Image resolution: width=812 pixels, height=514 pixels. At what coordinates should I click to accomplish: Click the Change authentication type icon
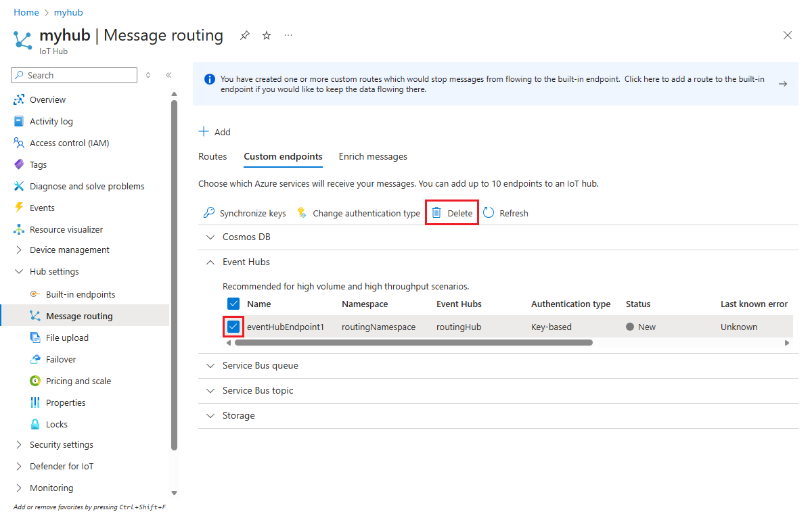point(302,213)
